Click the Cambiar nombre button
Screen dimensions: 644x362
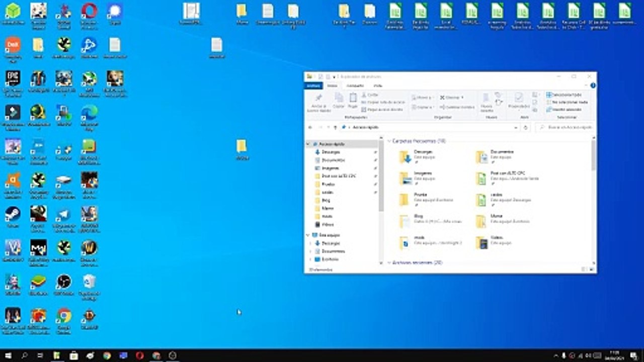[x=457, y=107]
